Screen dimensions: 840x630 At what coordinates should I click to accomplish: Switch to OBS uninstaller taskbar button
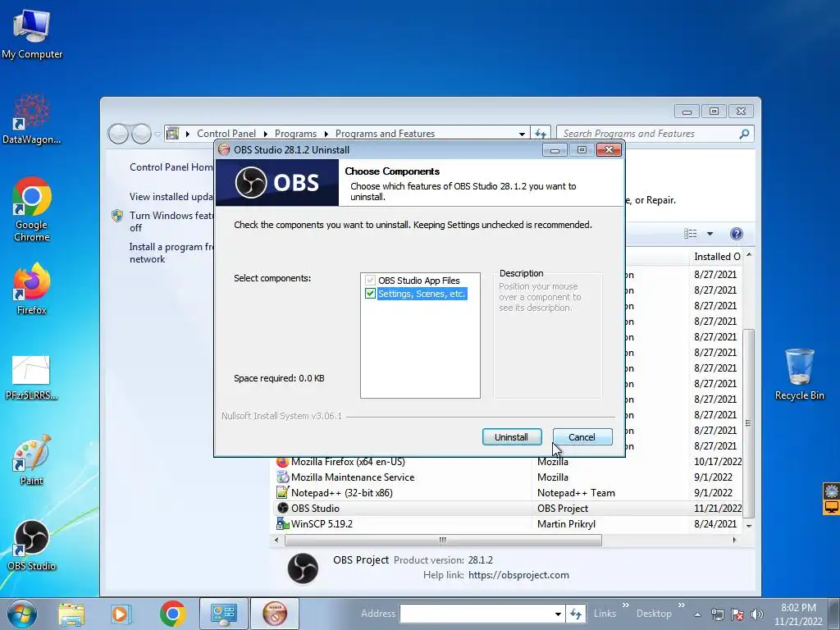(274, 614)
